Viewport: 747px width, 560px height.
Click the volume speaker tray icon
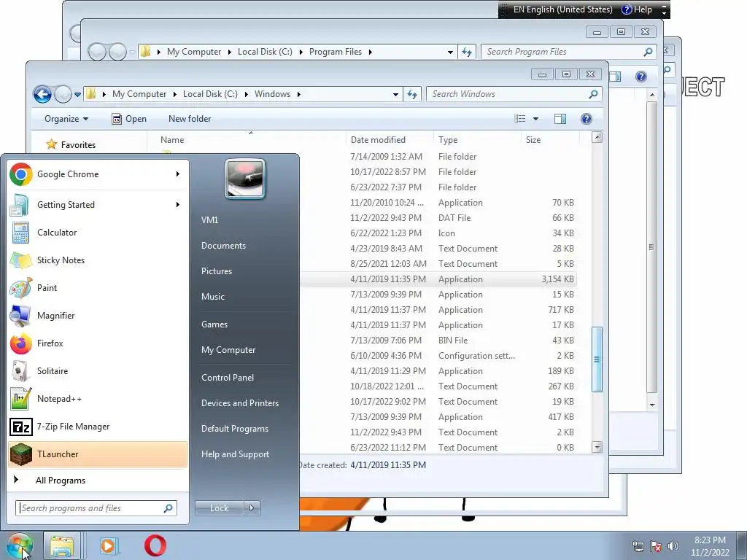pyautogui.click(x=673, y=546)
